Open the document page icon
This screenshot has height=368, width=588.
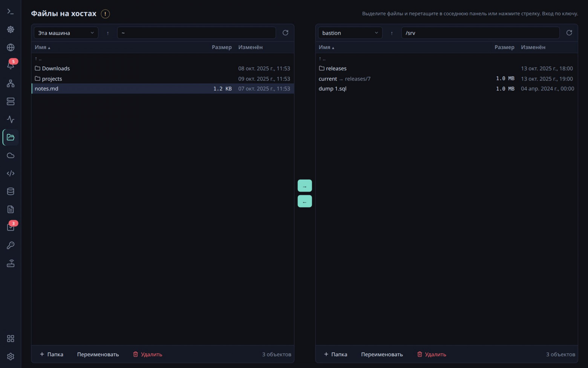pos(11,209)
